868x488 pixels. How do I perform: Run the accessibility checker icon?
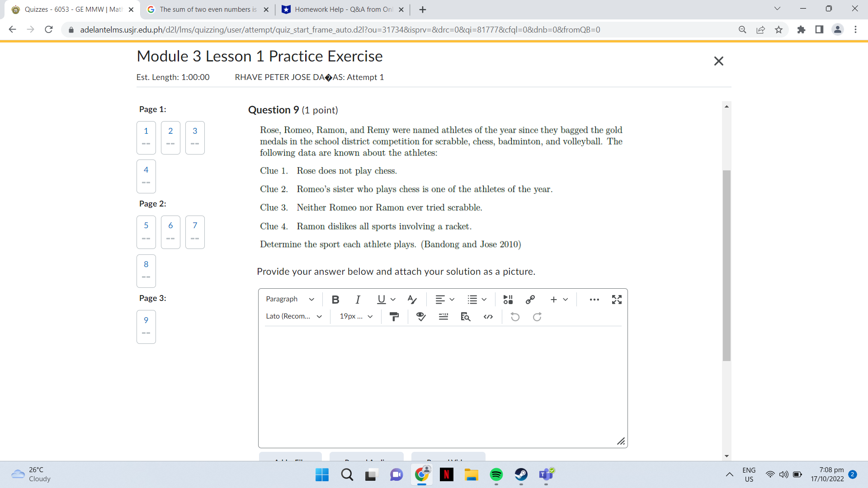421,317
